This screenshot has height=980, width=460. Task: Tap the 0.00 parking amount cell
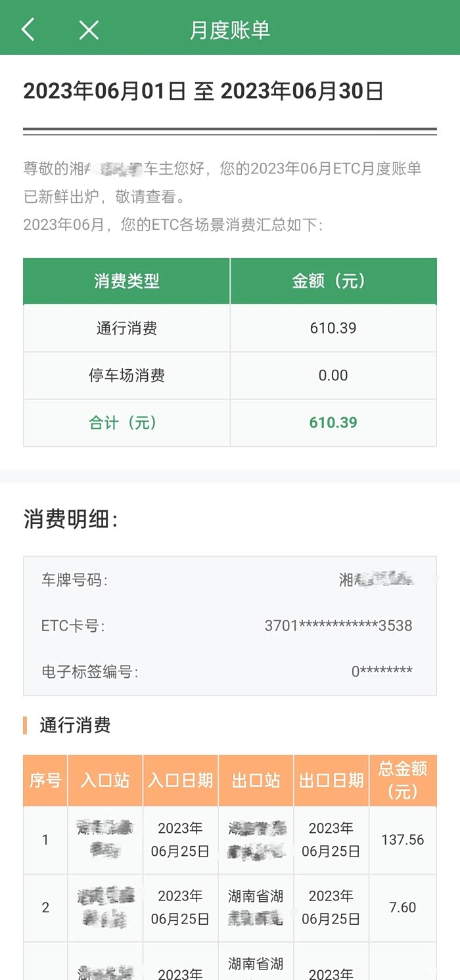(333, 376)
